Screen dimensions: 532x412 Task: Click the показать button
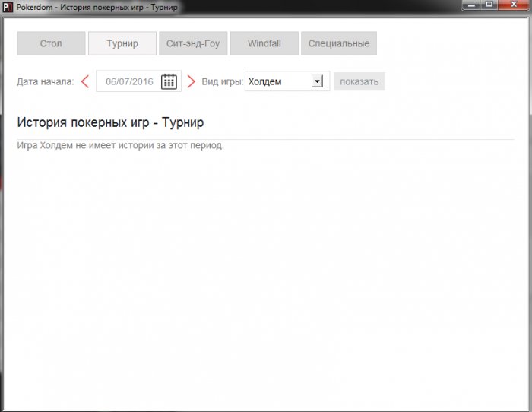(x=359, y=81)
